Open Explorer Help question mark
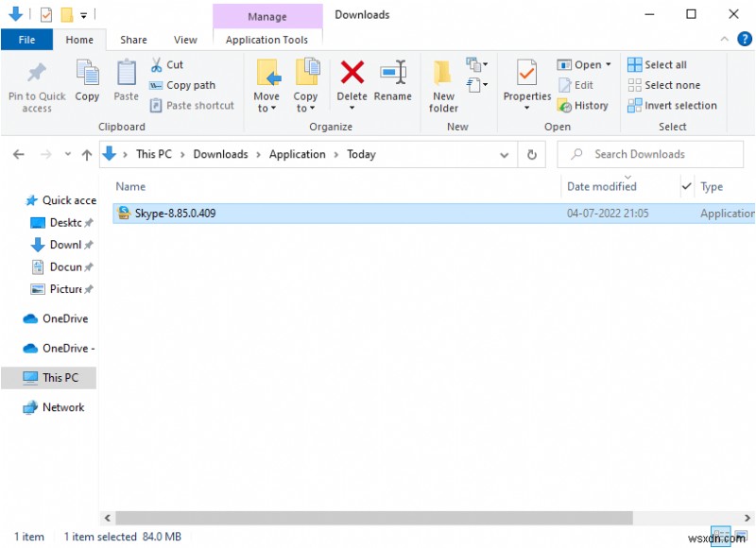 (745, 39)
